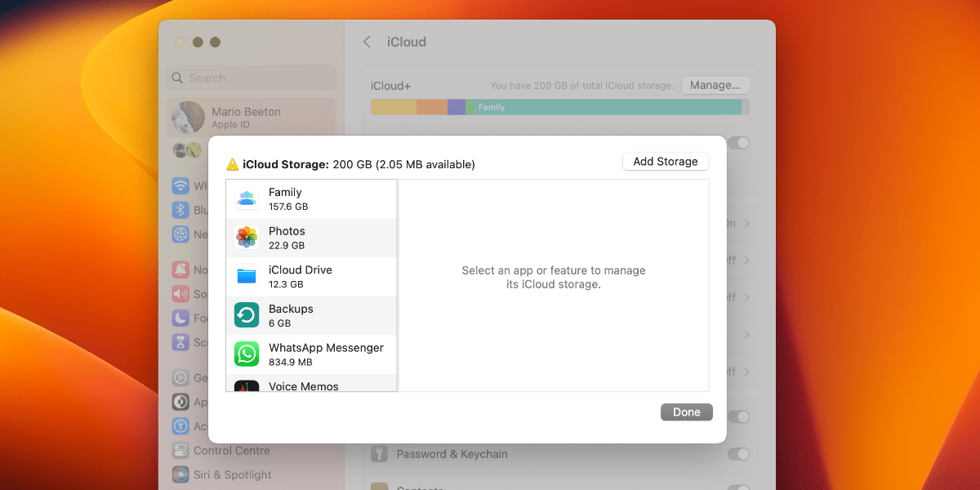Click the back chevron beside the iCloud title

click(x=367, y=42)
